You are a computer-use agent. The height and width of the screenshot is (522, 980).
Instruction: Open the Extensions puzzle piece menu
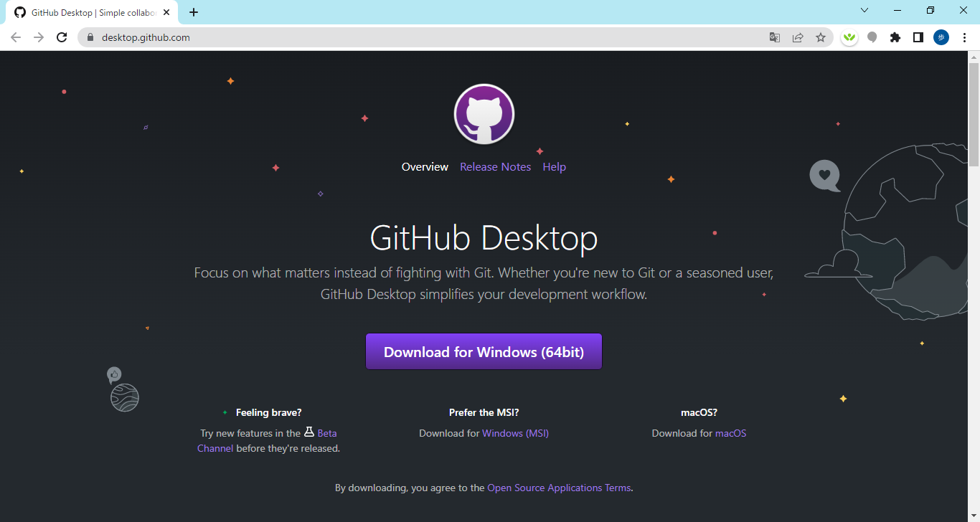[x=895, y=37]
